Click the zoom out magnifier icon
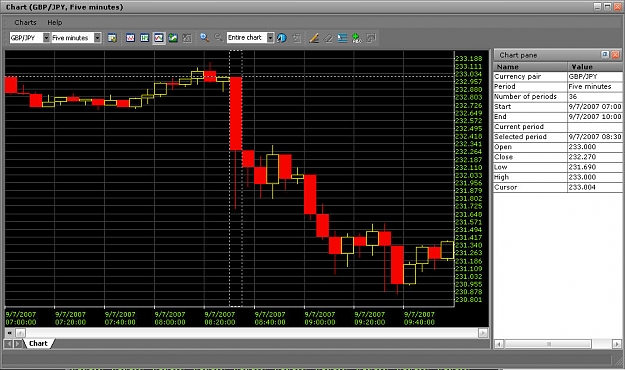 click(x=218, y=37)
